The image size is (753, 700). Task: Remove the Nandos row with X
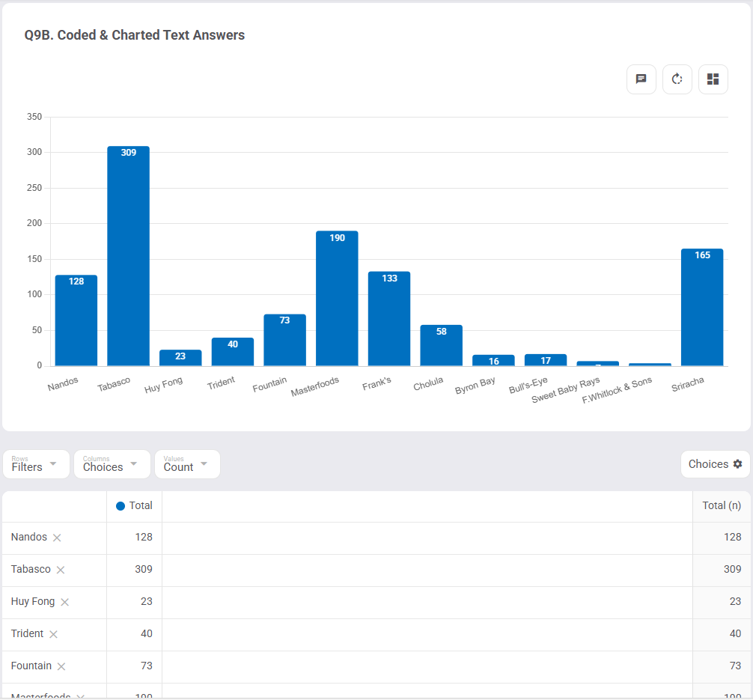pyautogui.click(x=57, y=538)
